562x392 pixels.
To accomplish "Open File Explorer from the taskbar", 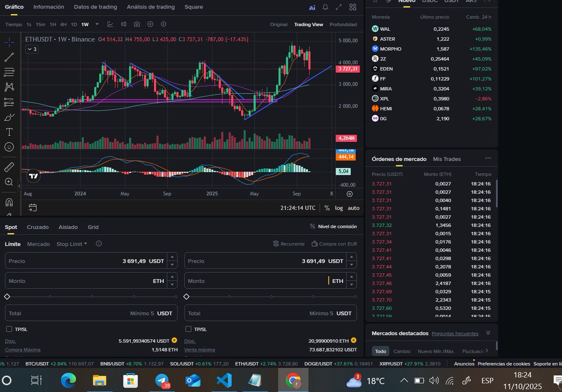I will pos(99,381).
